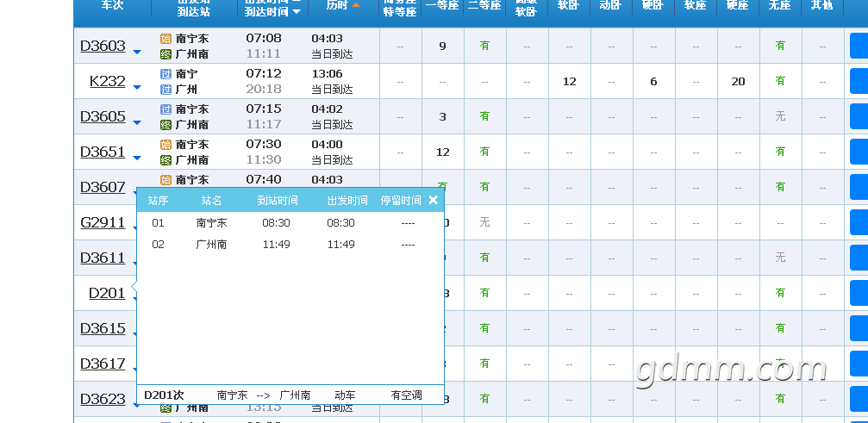The image size is (868, 423).
Task: Click 站序 header in popup
Action: coord(159,200)
